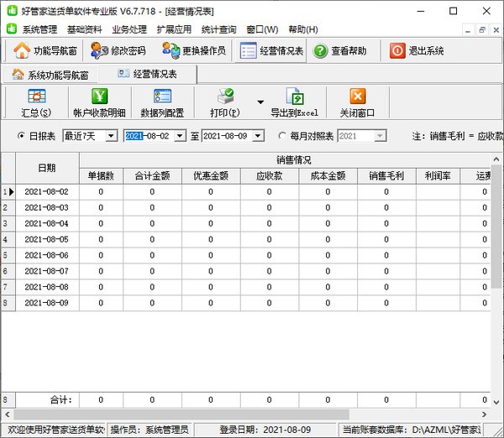Screen dimensions: 504x438
Task: Open 帐户收款明细 yuan icon
Action: [100, 96]
